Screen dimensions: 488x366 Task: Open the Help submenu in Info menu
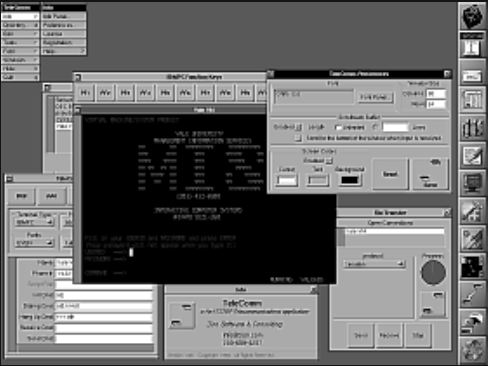tap(64, 51)
